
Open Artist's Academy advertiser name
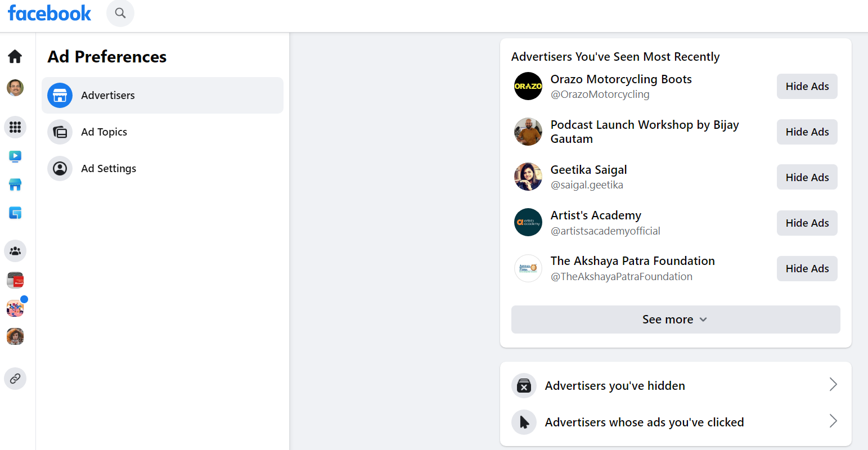pyautogui.click(x=596, y=215)
